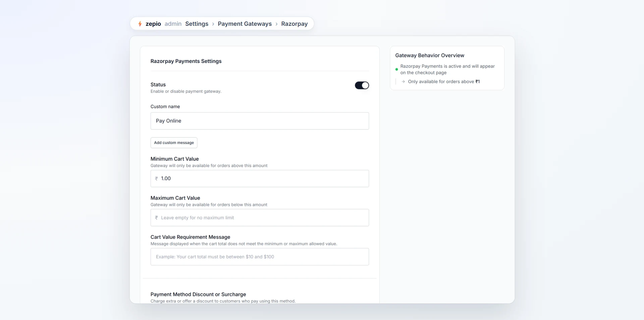This screenshot has width=644, height=320.
Task: Click 'Gateway will only be available for orders below' text
Action: click(x=209, y=205)
